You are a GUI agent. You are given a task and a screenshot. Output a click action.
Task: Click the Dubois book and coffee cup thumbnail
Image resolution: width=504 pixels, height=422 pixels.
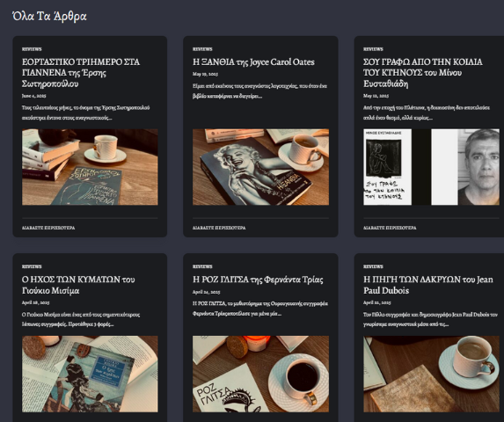[431, 375]
